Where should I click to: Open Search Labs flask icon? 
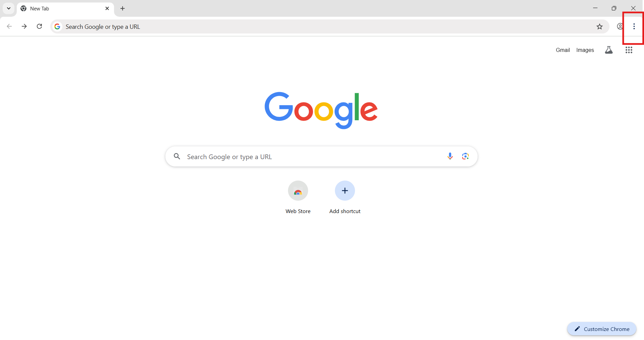point(609,50)
